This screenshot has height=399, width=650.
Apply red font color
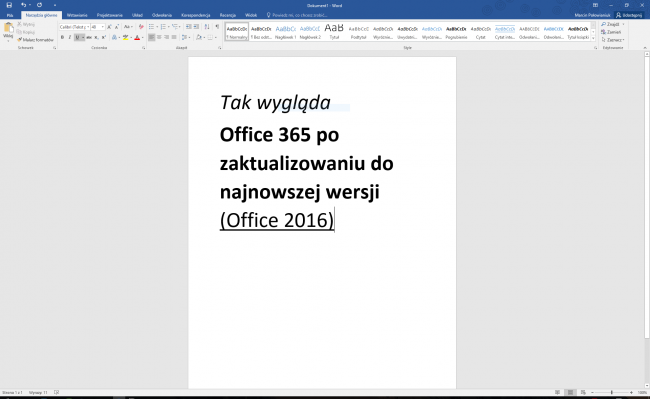click(x=137, y=38)
